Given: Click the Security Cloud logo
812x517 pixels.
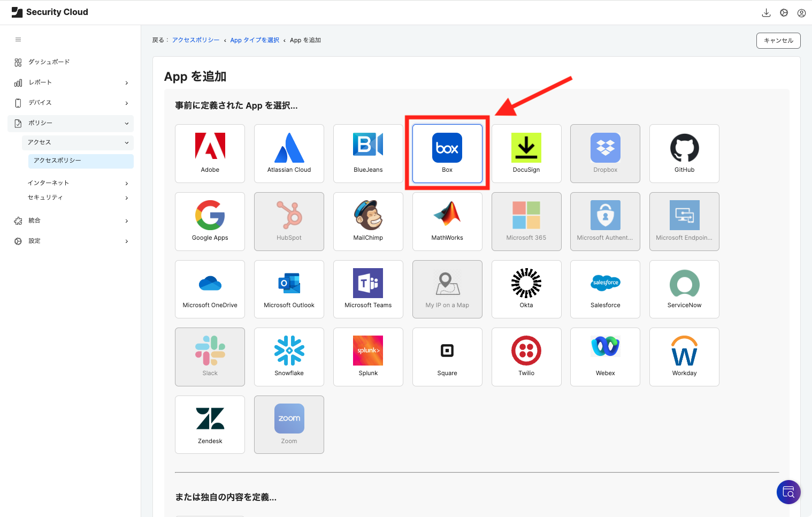Looking at the screenshot, I should [x=50, y=12].
